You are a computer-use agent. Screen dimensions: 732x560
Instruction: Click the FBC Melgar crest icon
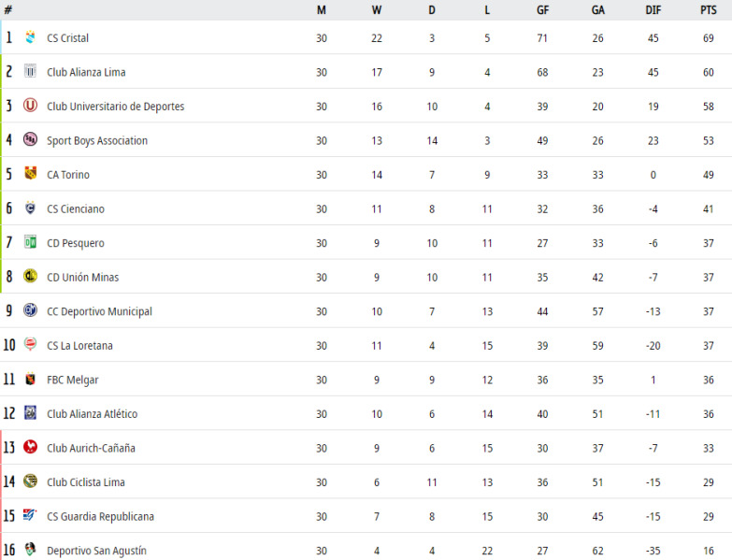(x=30, y=379)
